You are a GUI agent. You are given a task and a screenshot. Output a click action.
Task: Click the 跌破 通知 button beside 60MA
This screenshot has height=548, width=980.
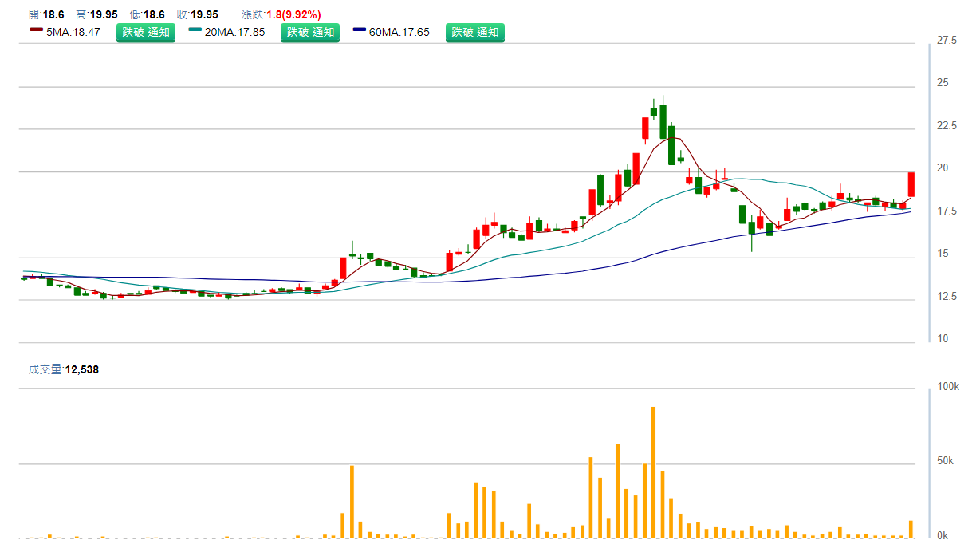click(x=474, y=33)
